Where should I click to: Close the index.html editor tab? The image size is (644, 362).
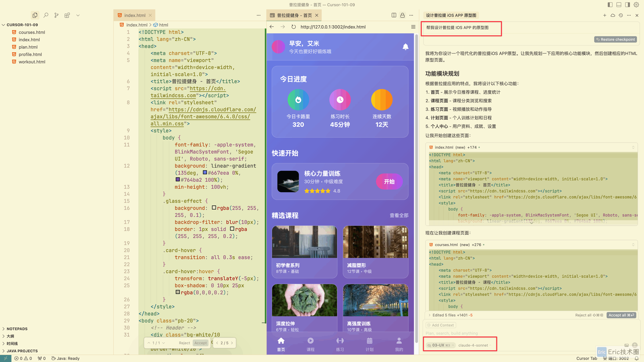click(x=150, y=15)
